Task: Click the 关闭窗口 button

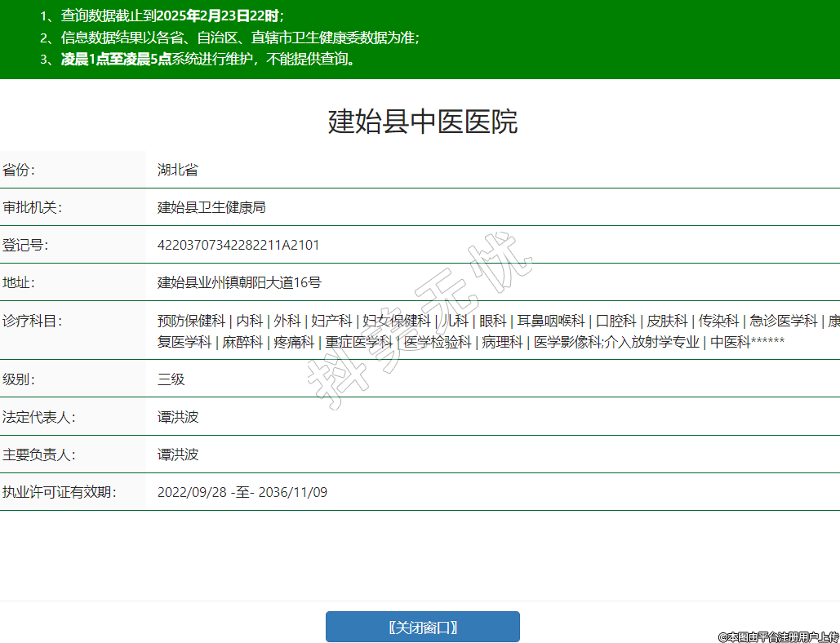Action: (x=422, y=627)
